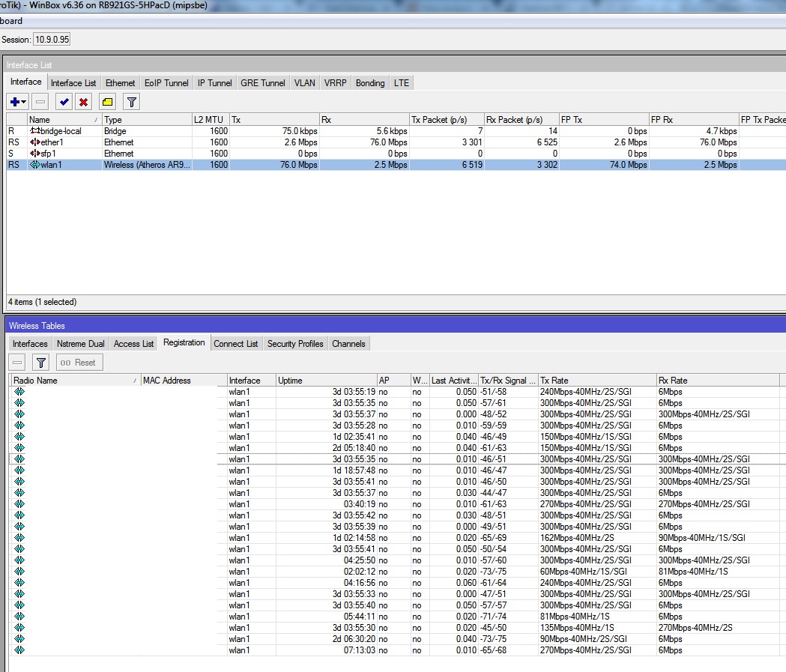Click client icon in row with uptime 3d 03:55:19
Image resolution: width=786 pixels, height=672 pixels.
[19, 391]
